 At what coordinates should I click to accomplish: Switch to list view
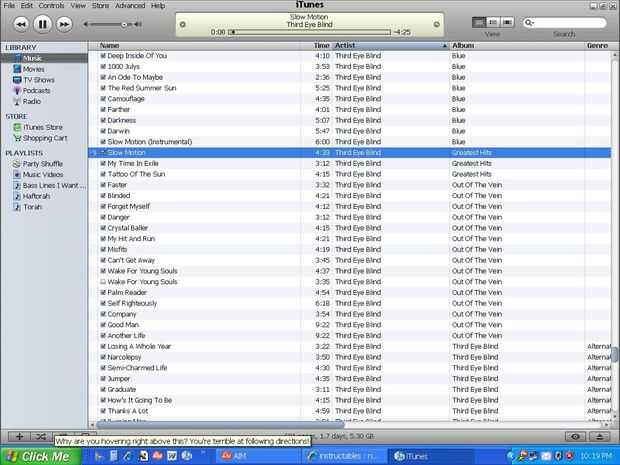(x=479, y=23)
